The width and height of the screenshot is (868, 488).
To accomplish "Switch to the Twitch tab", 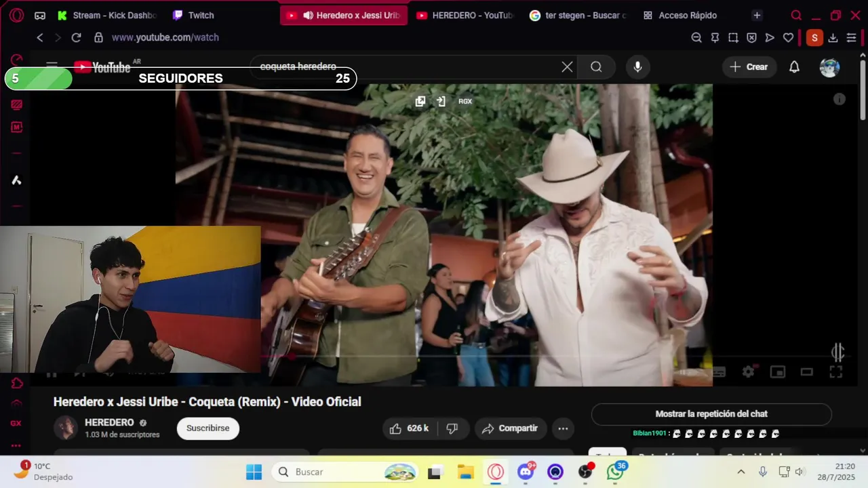I will [194, 15].
